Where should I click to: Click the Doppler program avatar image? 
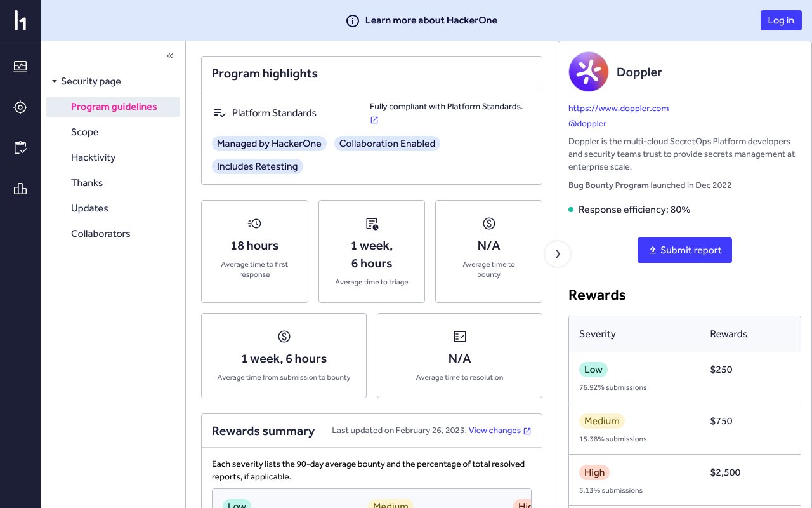[589, 72]
